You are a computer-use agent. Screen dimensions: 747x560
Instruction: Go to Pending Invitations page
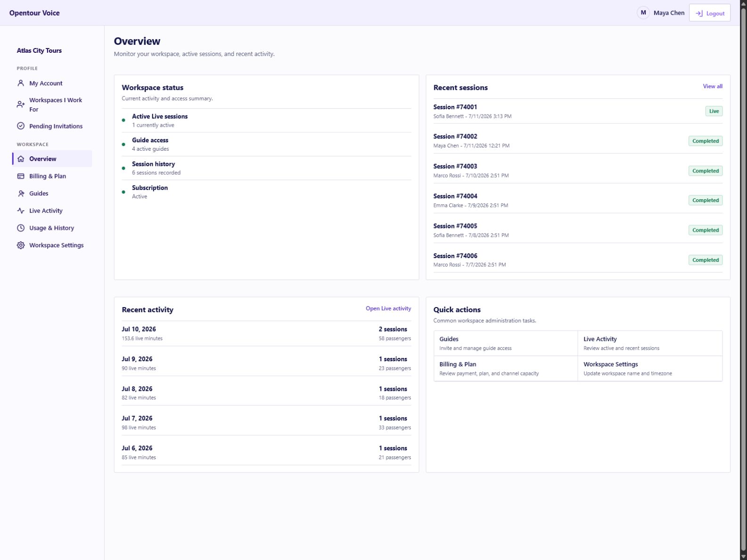point(52,126)
